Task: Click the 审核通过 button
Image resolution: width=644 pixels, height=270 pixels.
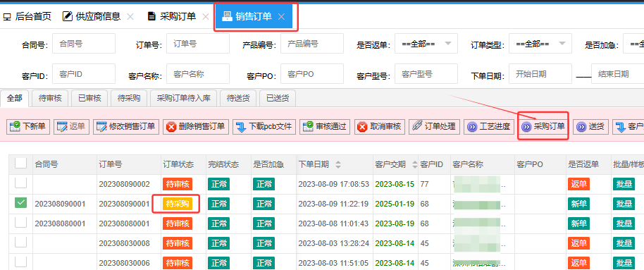Action: click(325, 127)
